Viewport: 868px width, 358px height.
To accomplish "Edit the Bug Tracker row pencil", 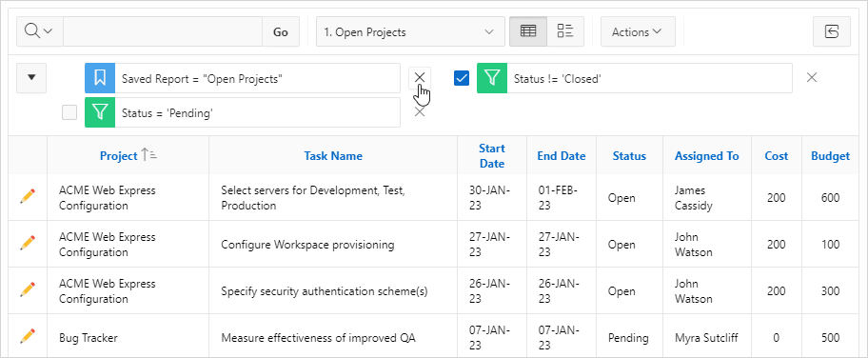I will click(27, 336).
